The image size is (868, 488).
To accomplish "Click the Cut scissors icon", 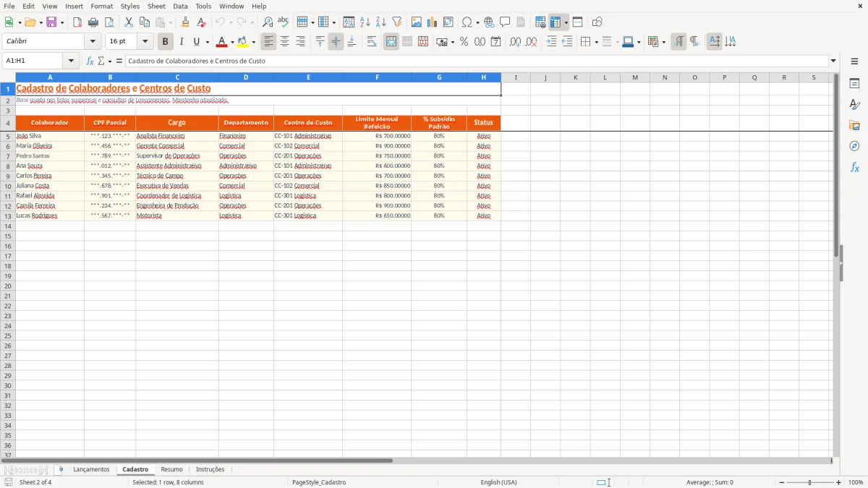I will click(129, 22).
